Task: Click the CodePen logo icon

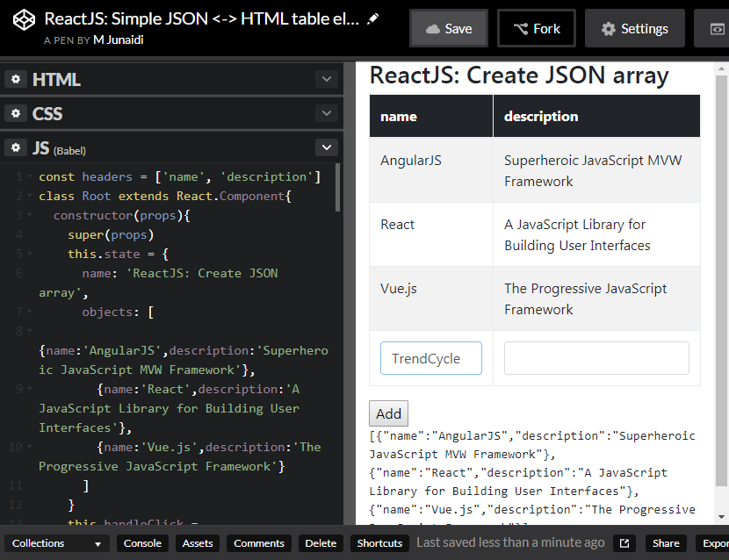Action: point(24,20)
